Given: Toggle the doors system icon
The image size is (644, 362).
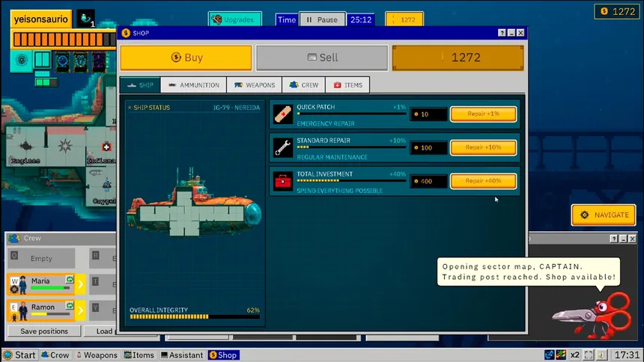Looking at the screenshot, I should click(x=42, y=60).
